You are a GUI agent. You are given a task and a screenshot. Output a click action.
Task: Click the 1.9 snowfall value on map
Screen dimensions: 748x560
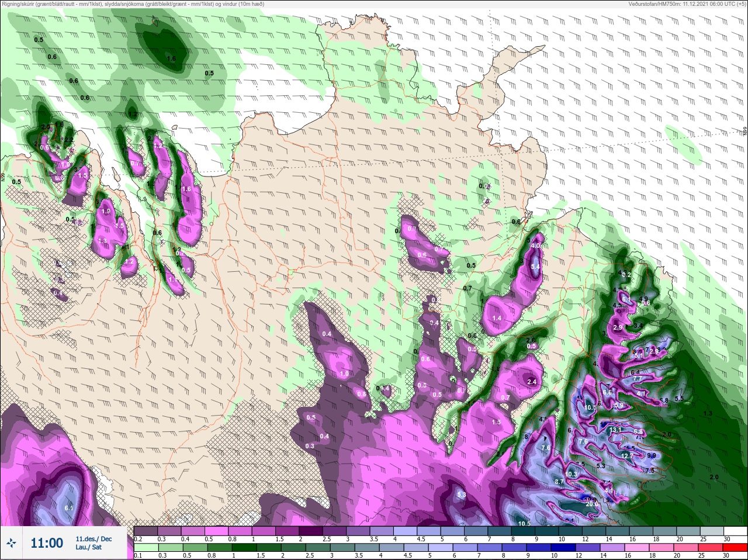click(106, 211)
